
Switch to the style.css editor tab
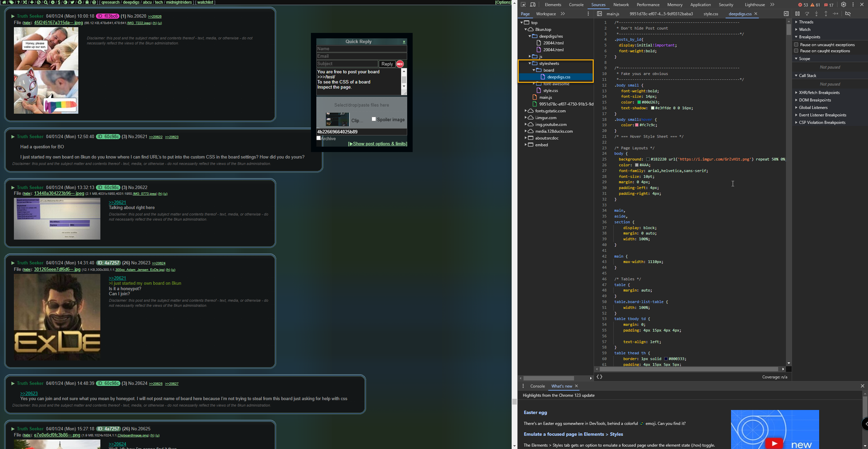point(711,14)
